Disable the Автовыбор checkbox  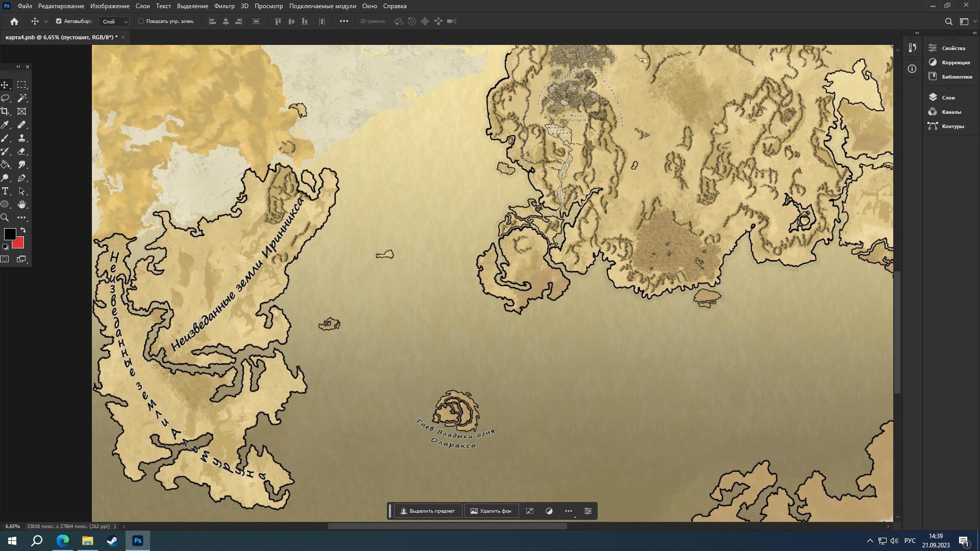point(59,21)
